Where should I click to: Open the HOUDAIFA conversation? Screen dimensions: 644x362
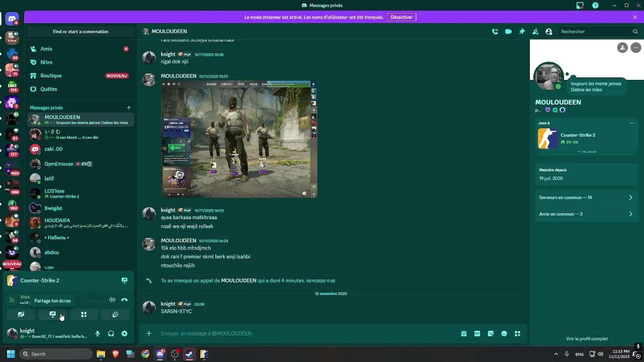(x=80, y=223)
